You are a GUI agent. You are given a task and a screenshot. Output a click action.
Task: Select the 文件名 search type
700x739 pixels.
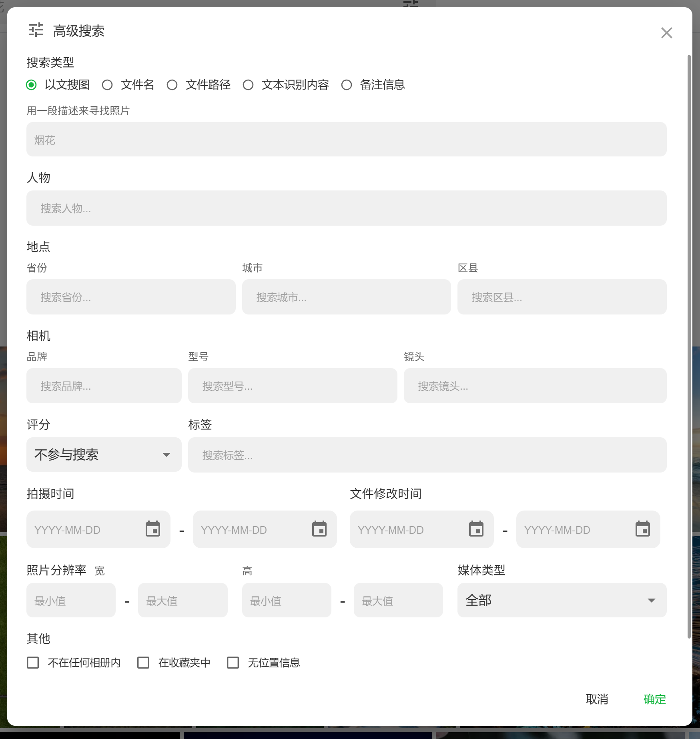coord(107,85)
